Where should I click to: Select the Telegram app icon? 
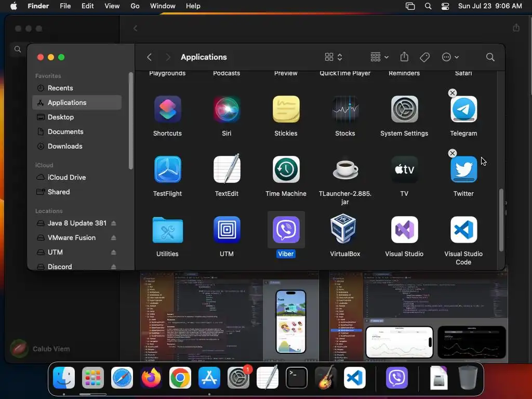pos(463,109)
